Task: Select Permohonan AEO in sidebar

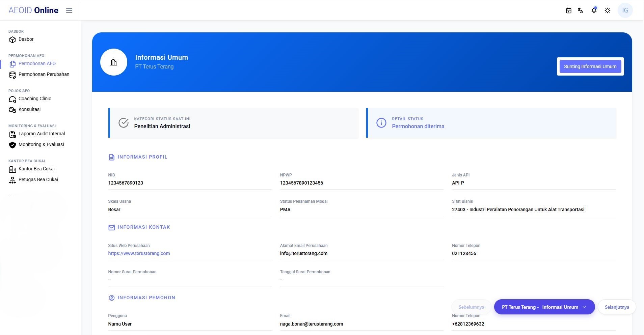Action: (37, 63)
